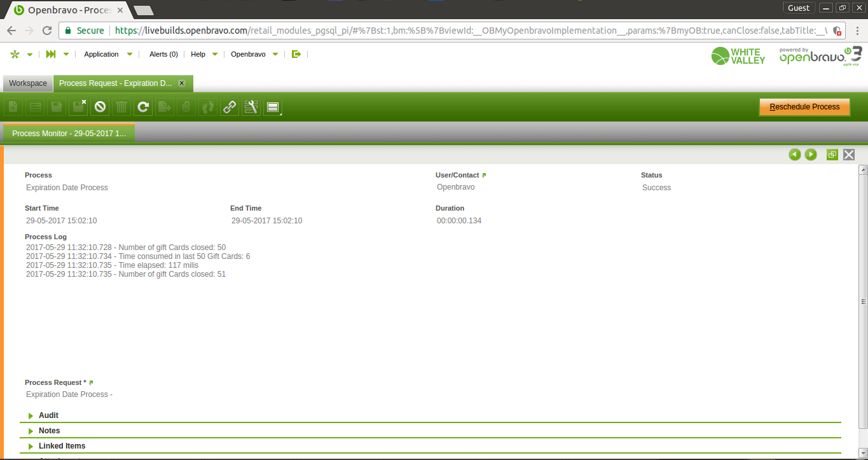Click the Reschedule Process button
Image resolution: width=868 pixels, height=460 pixels.
pyautogui.click(x=804, y=107)
